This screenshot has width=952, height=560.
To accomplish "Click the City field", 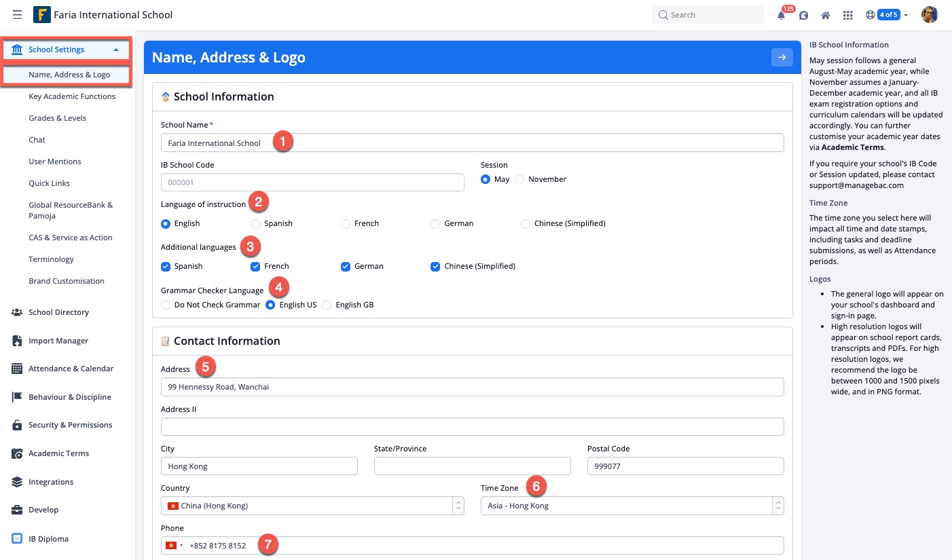I will point(259,466).
